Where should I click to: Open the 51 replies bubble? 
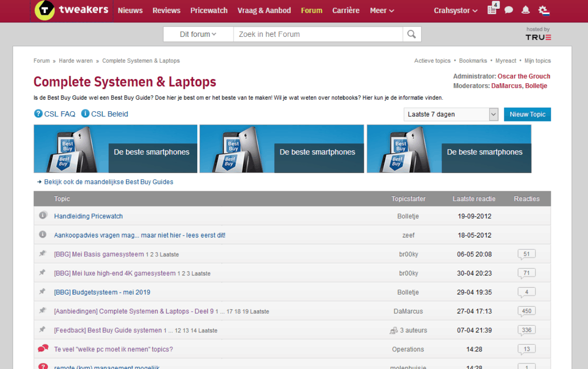(x=527, y=255)
